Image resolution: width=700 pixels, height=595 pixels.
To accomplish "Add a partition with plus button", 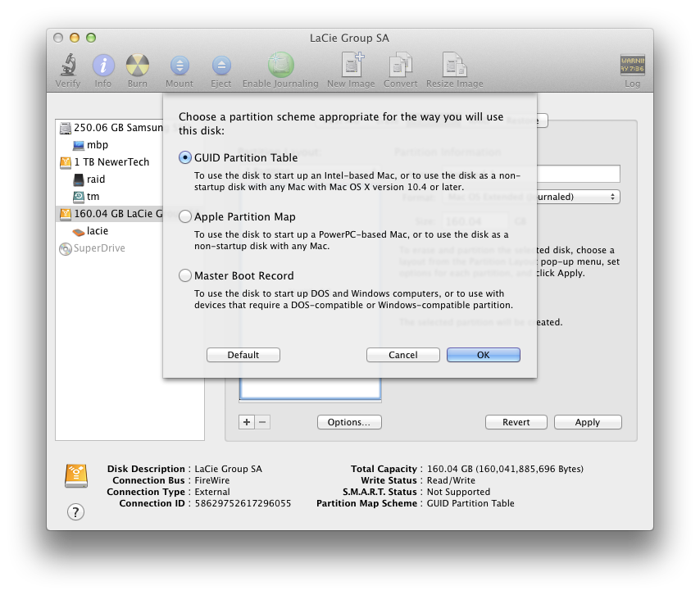I will point(247,422).
